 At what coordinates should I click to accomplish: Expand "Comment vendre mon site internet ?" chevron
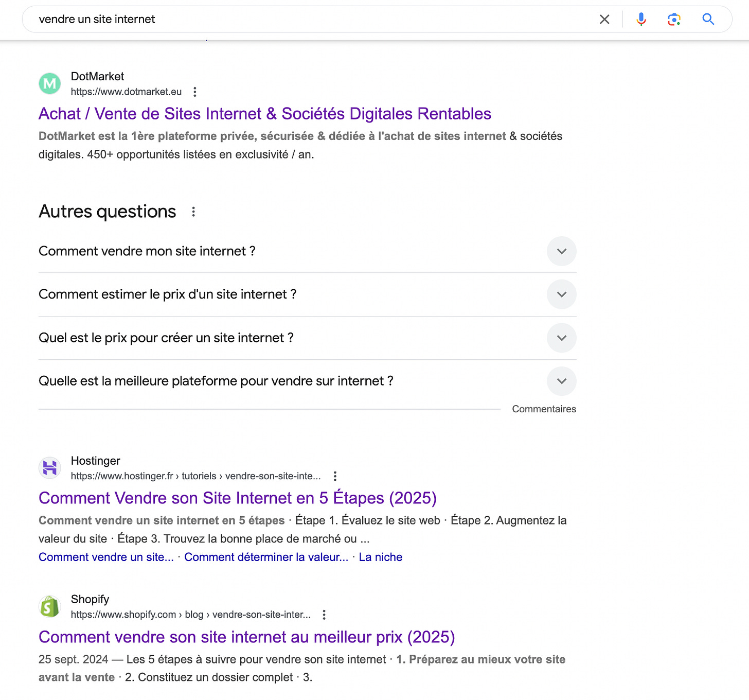pyautogui.click(x=562, y=251)
